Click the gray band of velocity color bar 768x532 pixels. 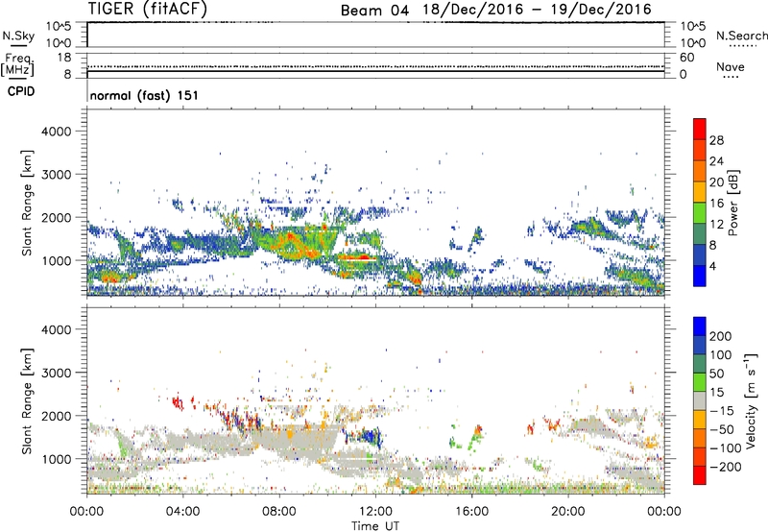700,400
